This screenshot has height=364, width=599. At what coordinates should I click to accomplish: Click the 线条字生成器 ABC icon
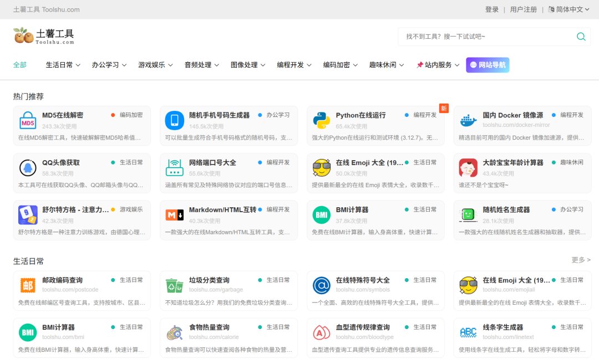469,333
